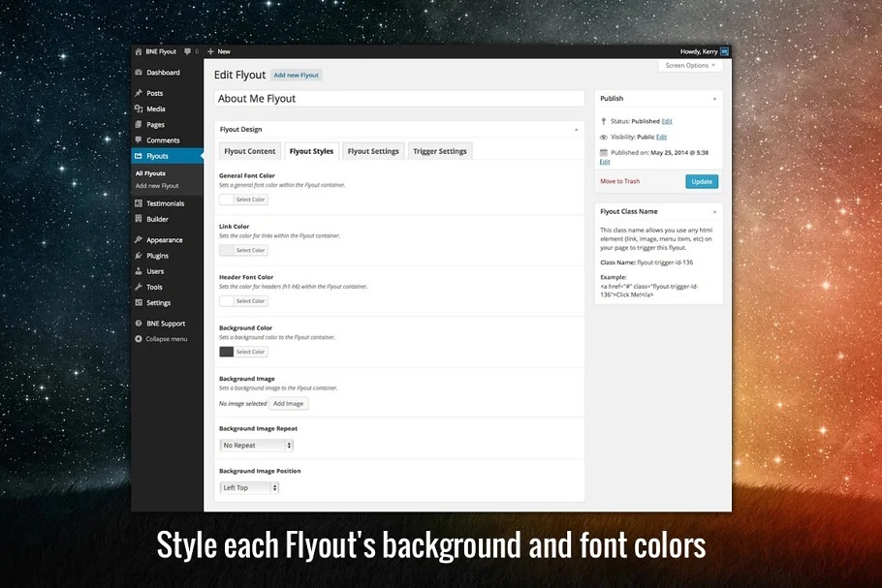Image resolution: width=882 pixels, height=588 pixels.
Task: Collapse the Publish panel with its arrow
Action: [715, 99]
